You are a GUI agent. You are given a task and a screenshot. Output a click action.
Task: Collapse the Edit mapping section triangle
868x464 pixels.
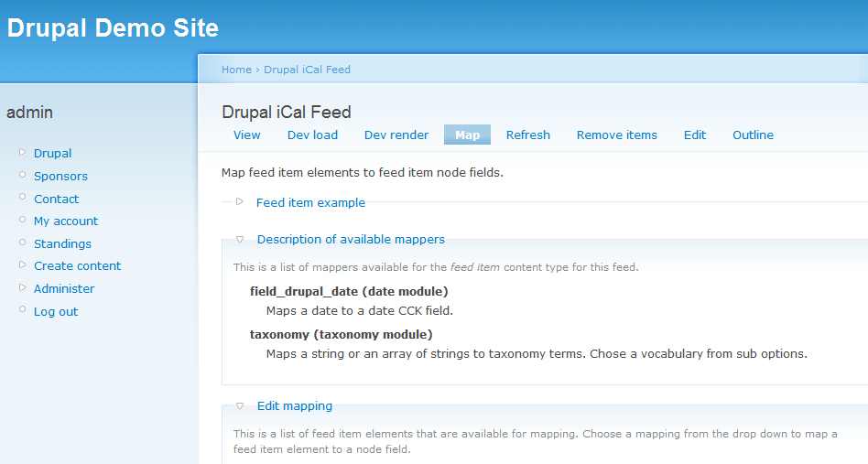pyautogui.click(x=240, y=405)
